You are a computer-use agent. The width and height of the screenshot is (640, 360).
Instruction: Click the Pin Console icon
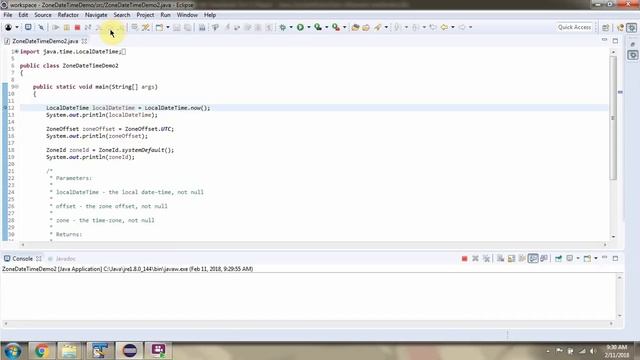tap(558, 258)
